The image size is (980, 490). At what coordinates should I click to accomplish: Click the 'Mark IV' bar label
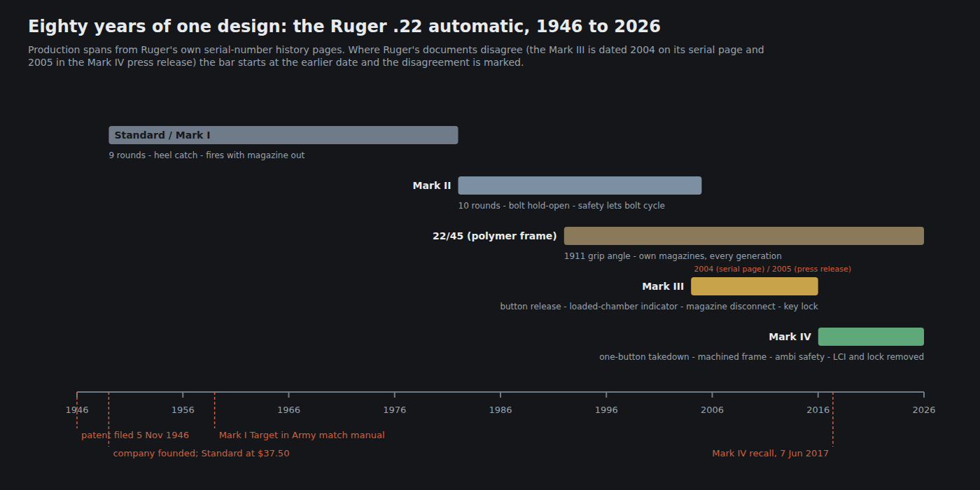click(790, 337)
